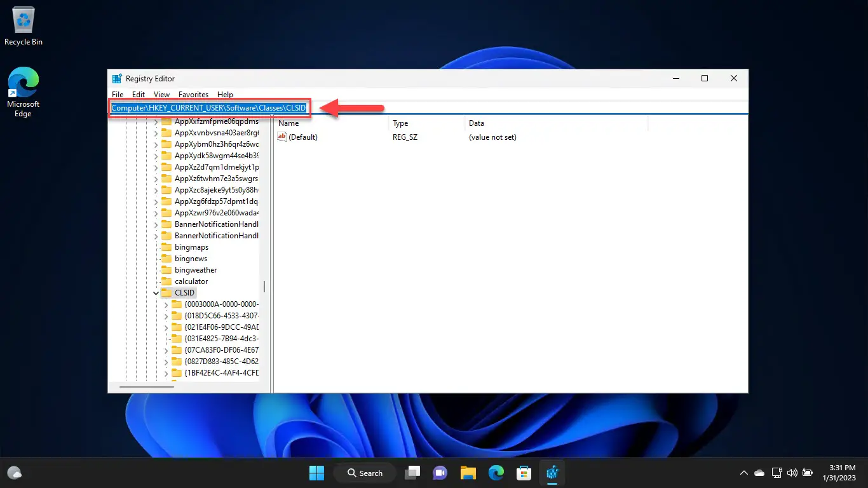Expand the {0003000A-0000-0000 key
868x488 pixels.
[166, 304]
